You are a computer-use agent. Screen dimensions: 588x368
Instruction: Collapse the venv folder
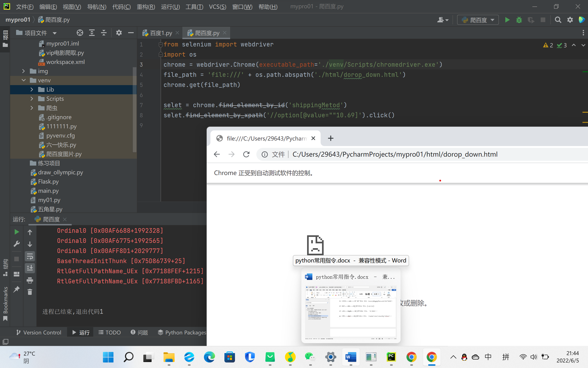pos(24,80)
